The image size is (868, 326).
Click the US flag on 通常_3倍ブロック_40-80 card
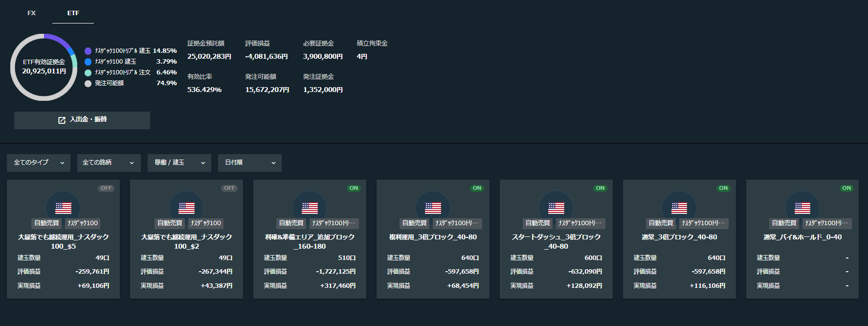coord(679,208)
